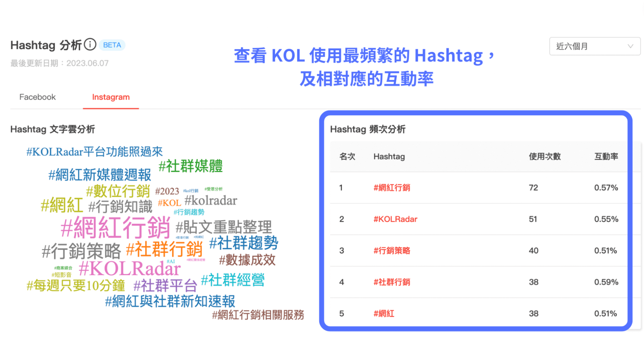This screenshot has width=644, height=351.
Task: Click #社群趨勢 in word cloud
Action: point(244,243)
